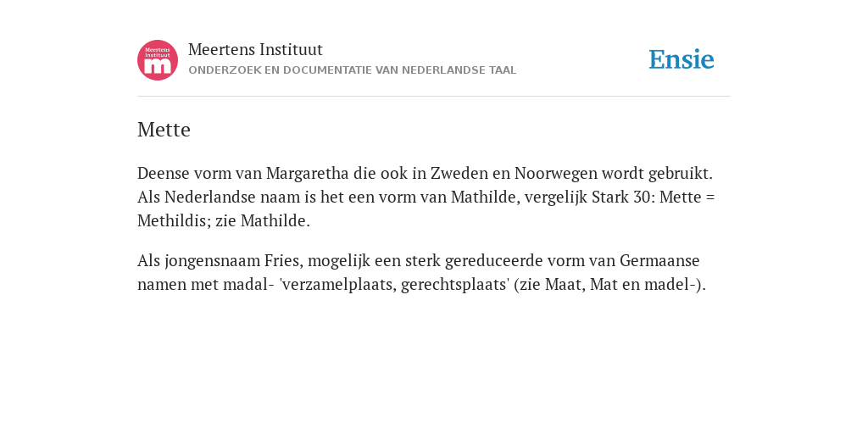
Task: Click the word 'Germaanse' in second paragraph
Action: click(659, 260)
